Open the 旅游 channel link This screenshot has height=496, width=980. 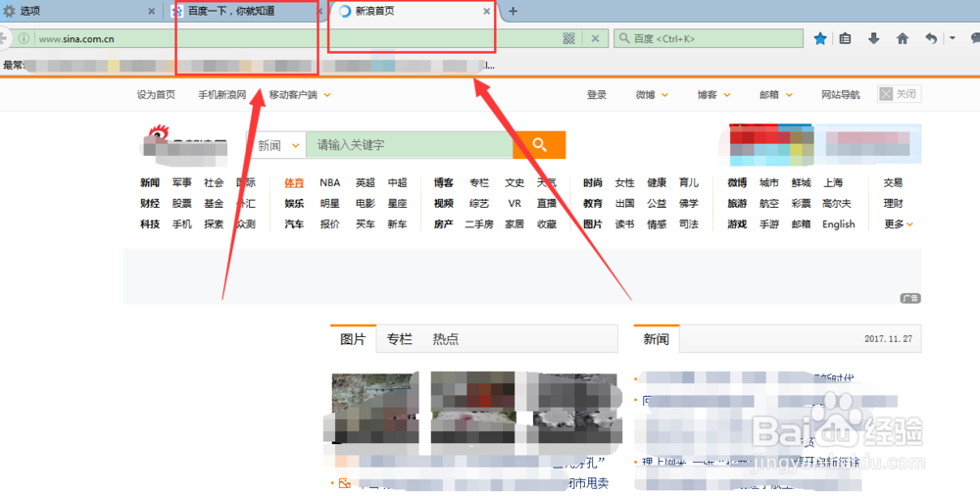coord(738,203)
